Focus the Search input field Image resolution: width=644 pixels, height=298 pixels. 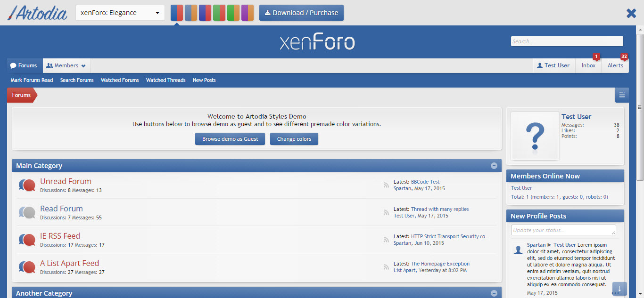567,41
